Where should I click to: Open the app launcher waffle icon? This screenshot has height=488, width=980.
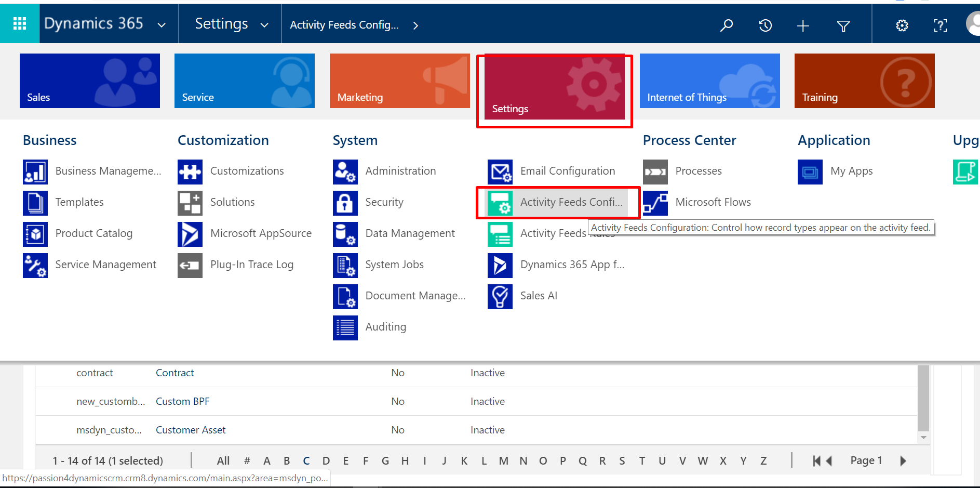(x=20, y=24)
